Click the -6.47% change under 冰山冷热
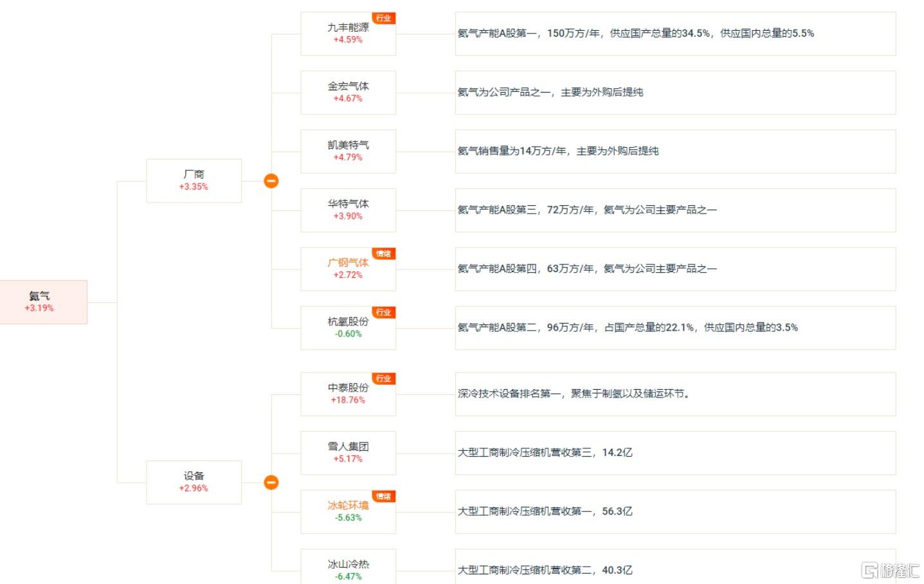Image resolution: width=924 pixels, height=584 pixels. pyautogui.click(x=348, y=577)
